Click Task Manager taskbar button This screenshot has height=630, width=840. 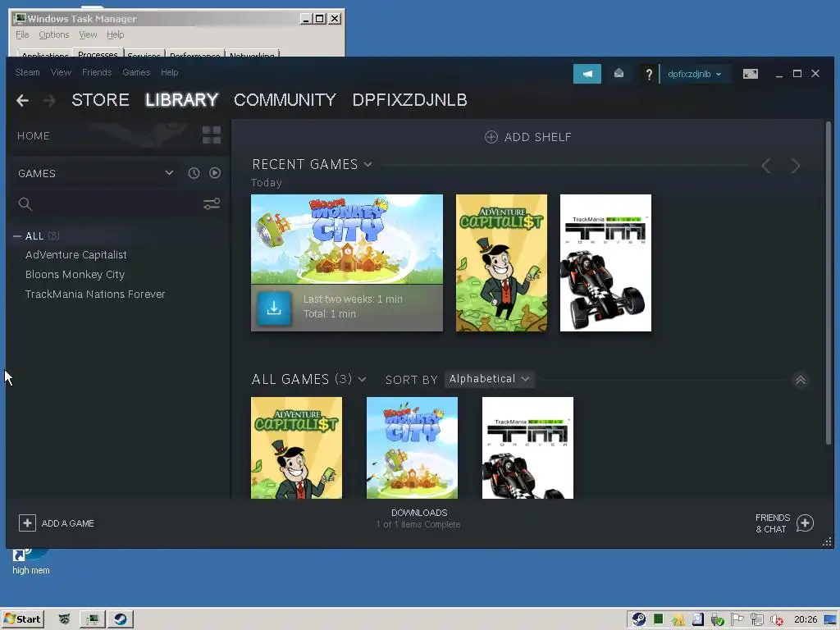pos(93,619)
